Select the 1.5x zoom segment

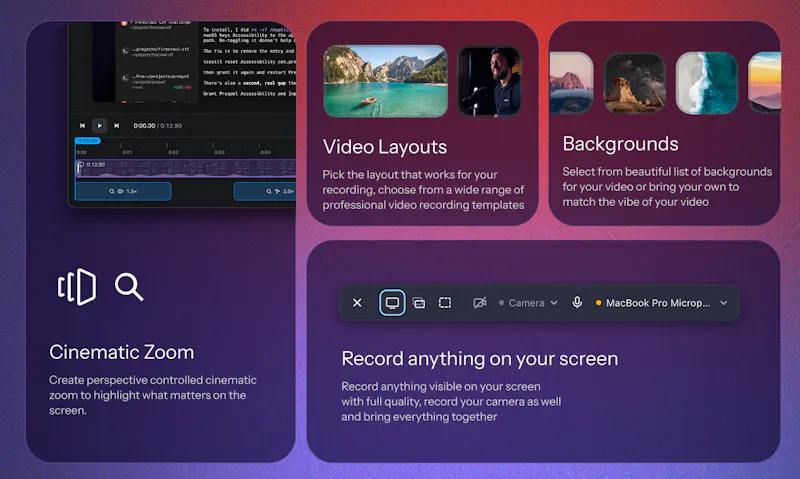pos(123,191)
